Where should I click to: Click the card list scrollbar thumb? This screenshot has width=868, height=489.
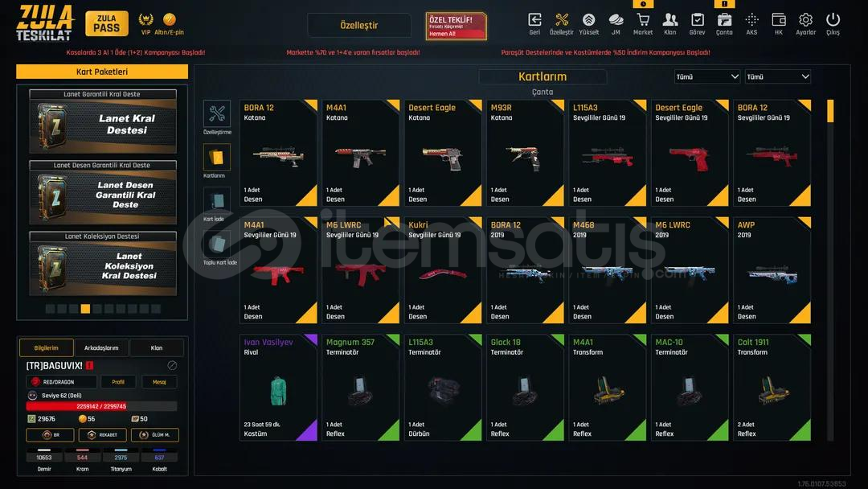(x=829, y=111)
